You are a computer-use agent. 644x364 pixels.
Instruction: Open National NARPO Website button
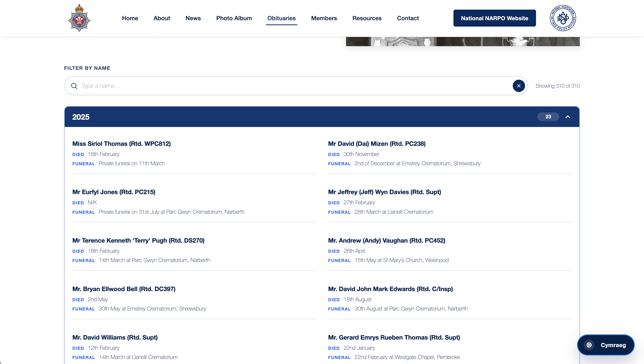pos(494,18)
